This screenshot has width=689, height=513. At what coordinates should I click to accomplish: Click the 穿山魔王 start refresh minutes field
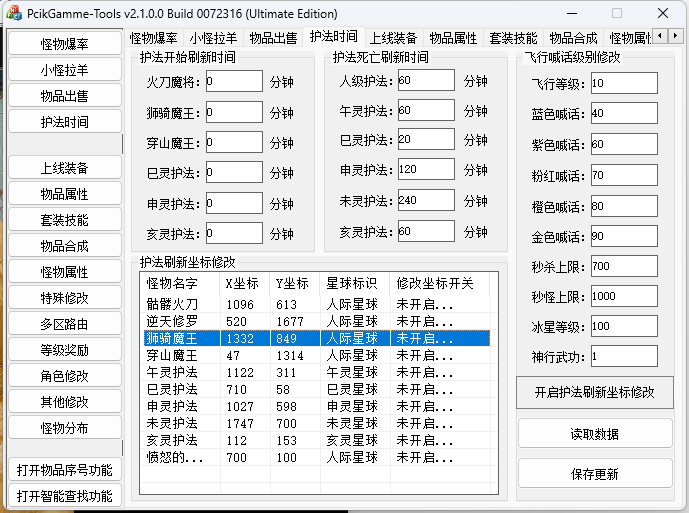[x=234, y=142]
